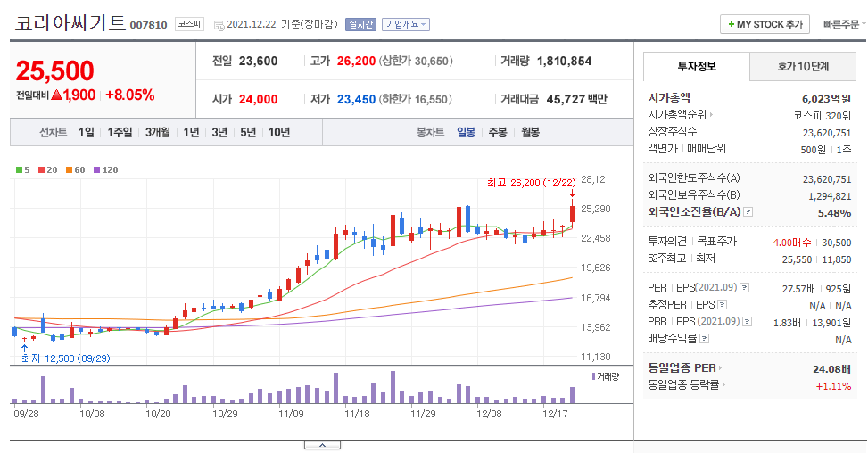Click the 코스피 320위 ranking value

pyautogui.click(x=822, y=116)
